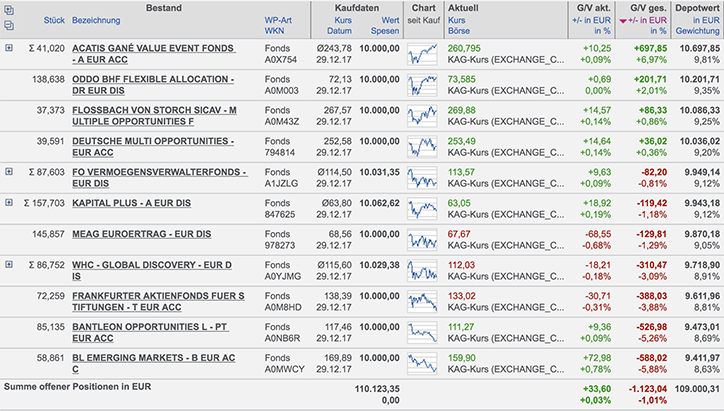Expand the ACATIS GANÉ VALUE EVENT FONDS position
The height and width of the screenshot is (411, 724).
click(9, 48)
